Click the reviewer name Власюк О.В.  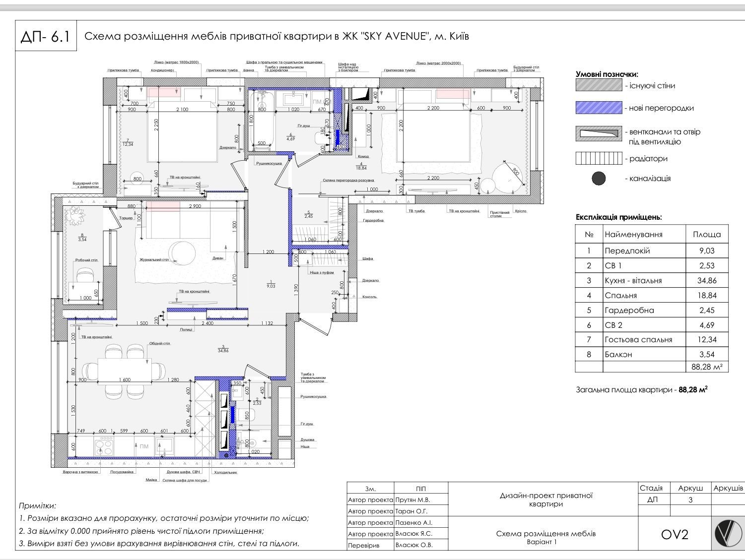point(414,545)
